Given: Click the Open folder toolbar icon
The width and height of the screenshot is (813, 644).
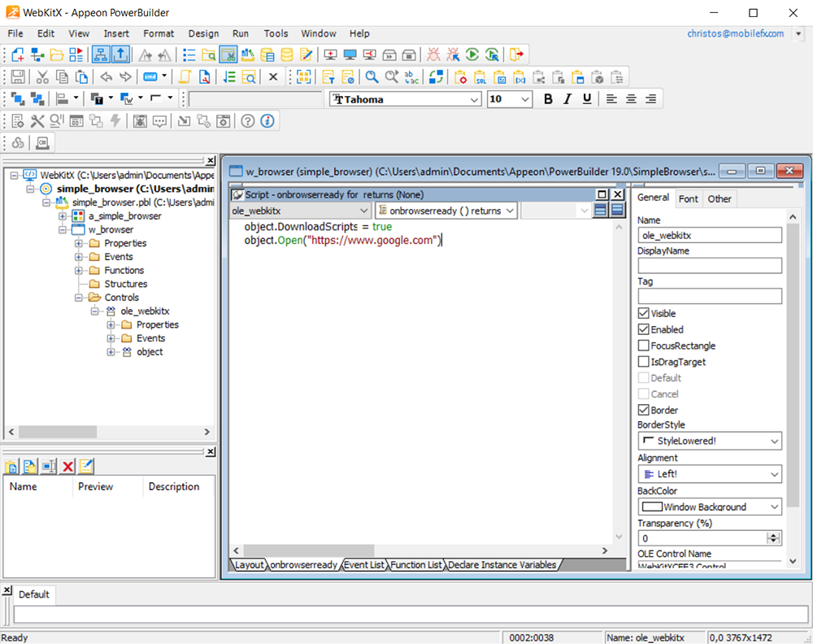Looking at the screenshot, I should pyautogui.click(x=57, y=54).
